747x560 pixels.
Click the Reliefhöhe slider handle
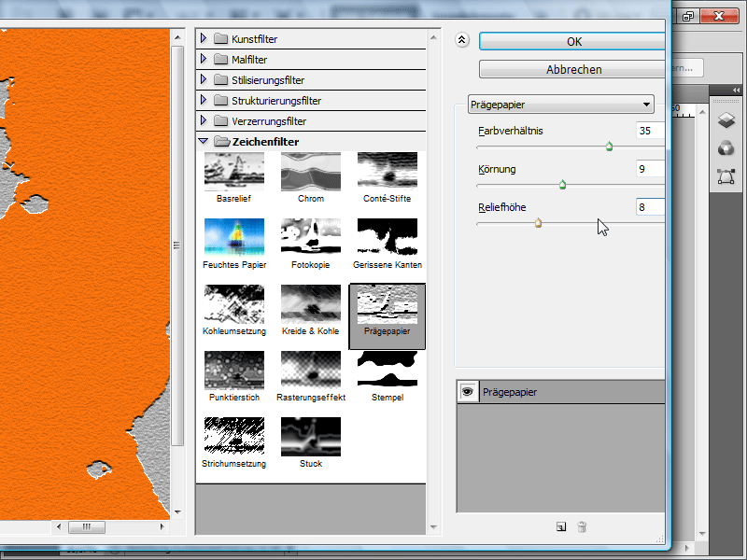tap(538, 223)
